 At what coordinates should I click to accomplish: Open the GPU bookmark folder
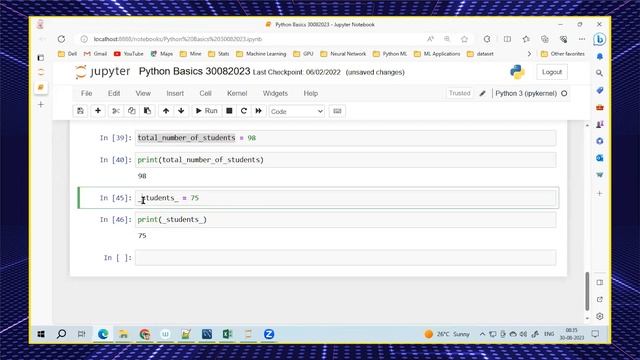click(304, 54)
